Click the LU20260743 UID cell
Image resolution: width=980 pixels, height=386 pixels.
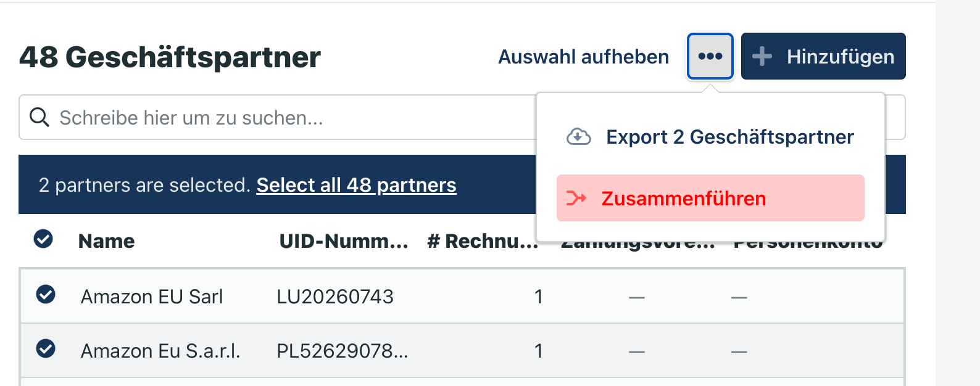[x=335, y=297]
